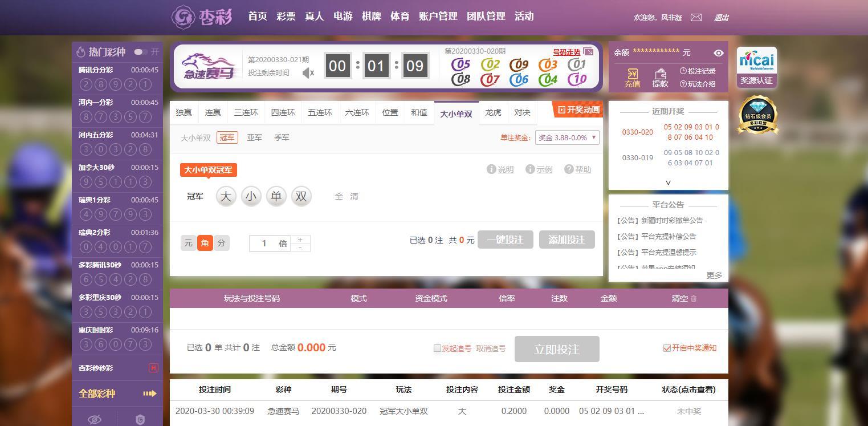Switch to the 龙虎 tab
868x426 pixels.
493,113
